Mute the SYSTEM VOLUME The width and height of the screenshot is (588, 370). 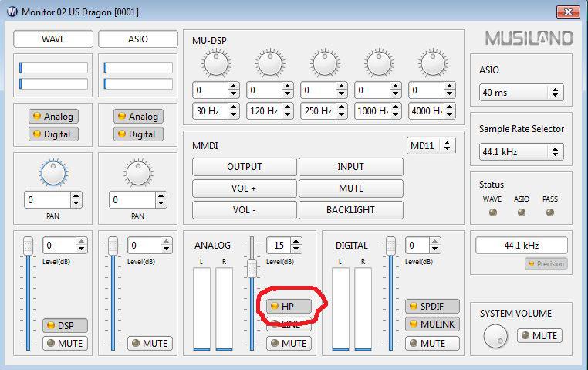pos(539,335)
